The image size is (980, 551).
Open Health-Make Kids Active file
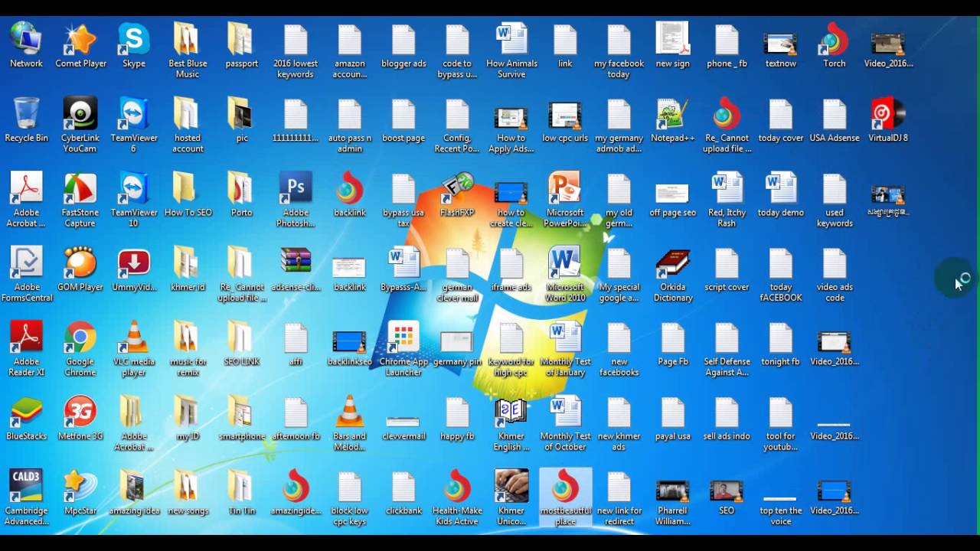point(457,499)
